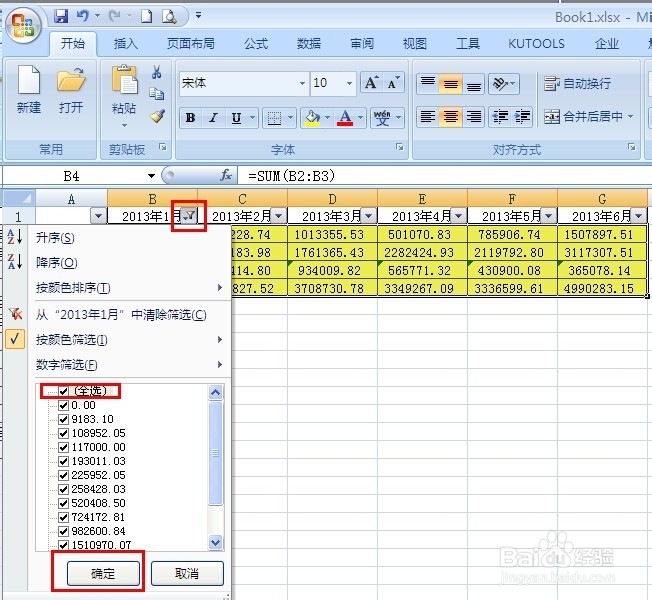Image resolution: width=652 pixels, height=600 pixels.
Task: Uncheck the 9183.10 filter value
Action: [64, 419]
